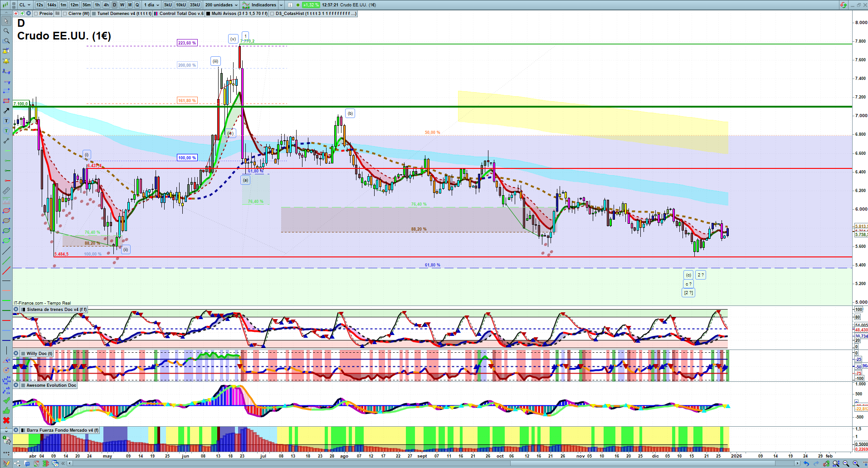Toggle the Precio checkbox
The width and height of the screenshot is (868, 468).
tap(36, 14)
